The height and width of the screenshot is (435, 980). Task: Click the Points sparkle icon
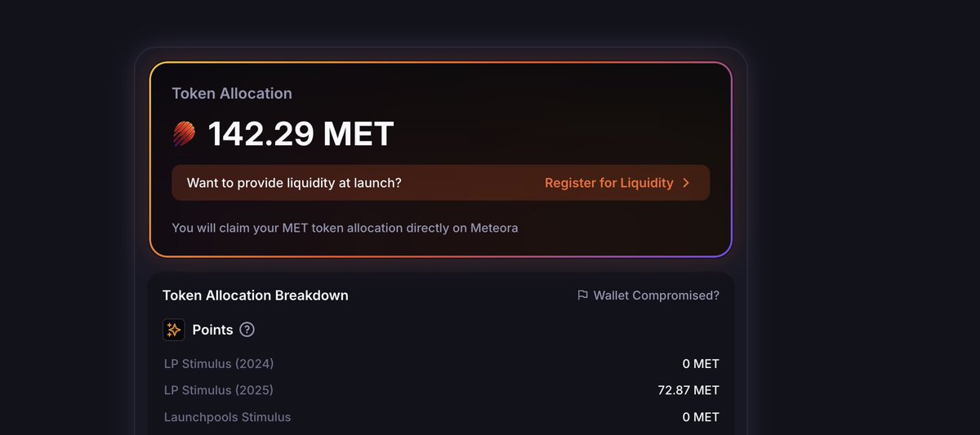[x=174, y=330]
